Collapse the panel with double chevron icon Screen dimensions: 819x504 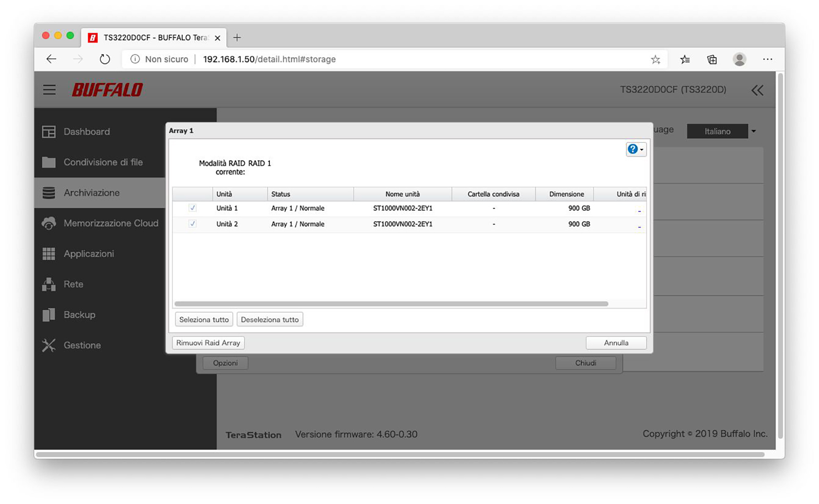tap(757, 91)
